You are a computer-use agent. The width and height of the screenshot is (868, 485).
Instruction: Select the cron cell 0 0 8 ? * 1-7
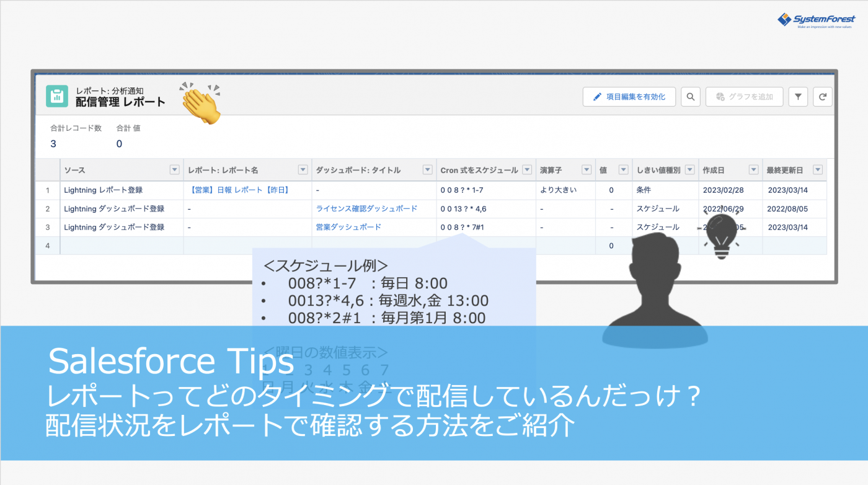(486, 190)
